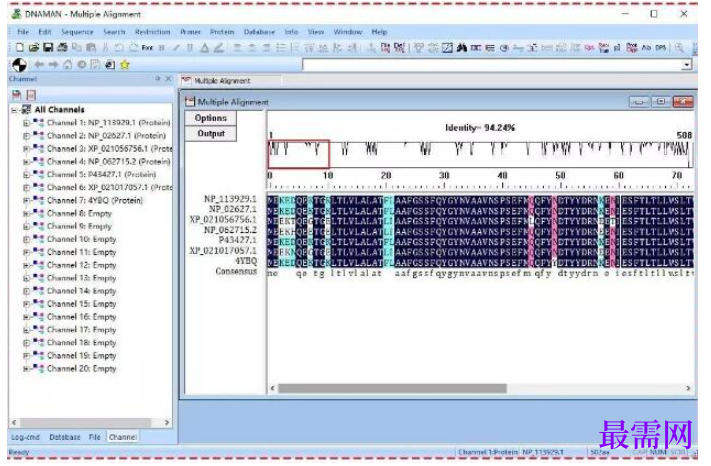Click the alignment horizontal scrollbar thumb

point(392,388)
